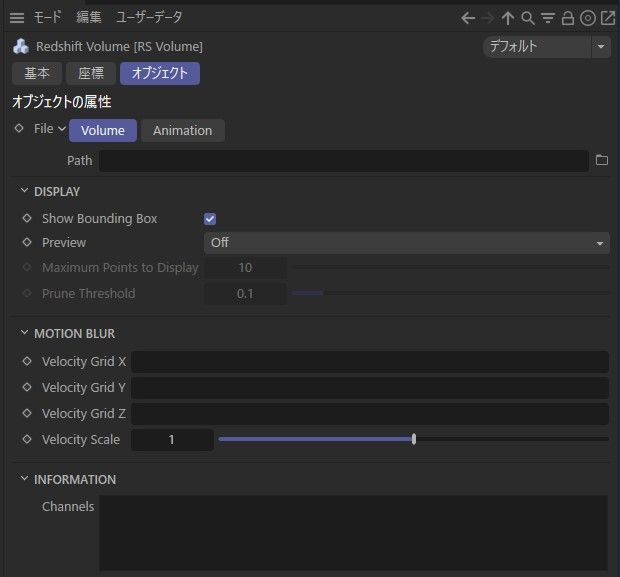The height and width of the screenshot is (577, 620).
Task: Click the Velocity Grid X input field
Action: (x=370, y=361)
